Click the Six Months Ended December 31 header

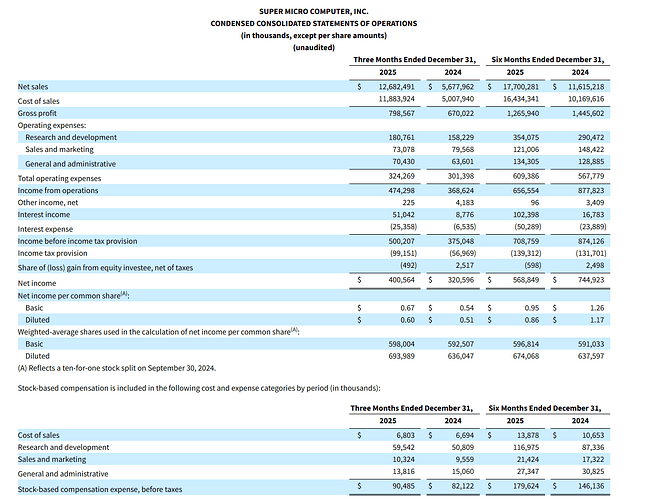(548, 60)
